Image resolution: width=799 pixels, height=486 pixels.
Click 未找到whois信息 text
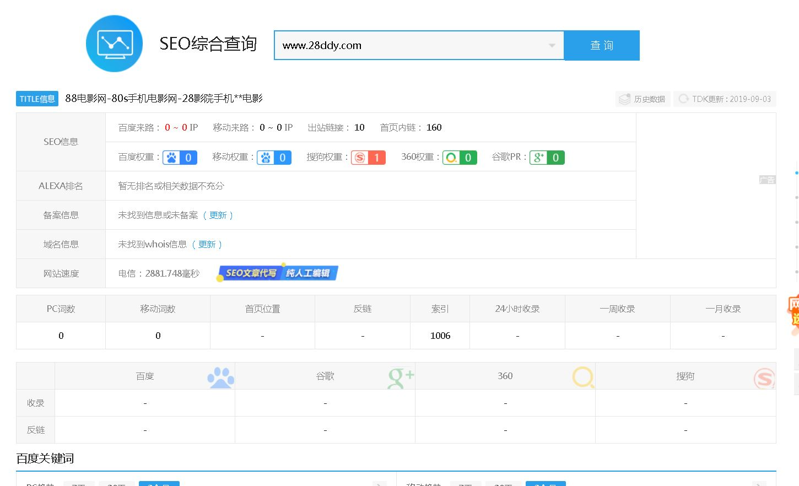point(152,244)
